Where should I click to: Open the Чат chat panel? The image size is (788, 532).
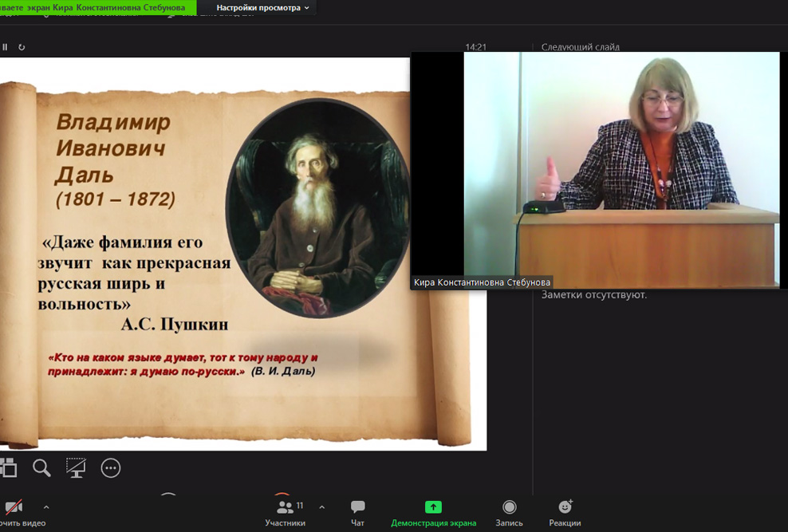358,512
